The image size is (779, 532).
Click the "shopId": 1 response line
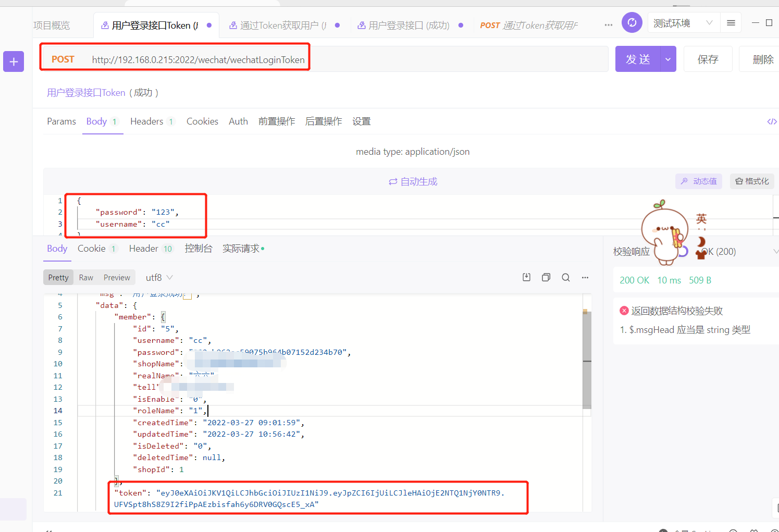158,469
